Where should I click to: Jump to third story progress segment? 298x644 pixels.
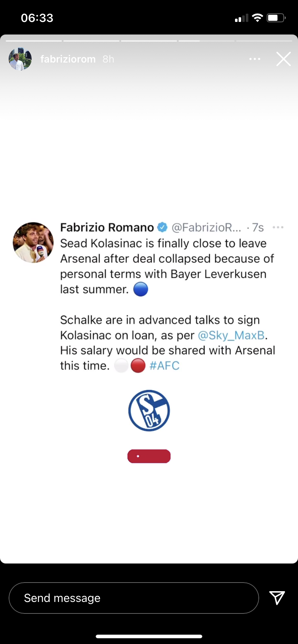click(x=149, y=41)
